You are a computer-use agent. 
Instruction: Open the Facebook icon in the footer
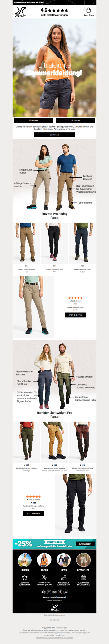click(43, 591)
